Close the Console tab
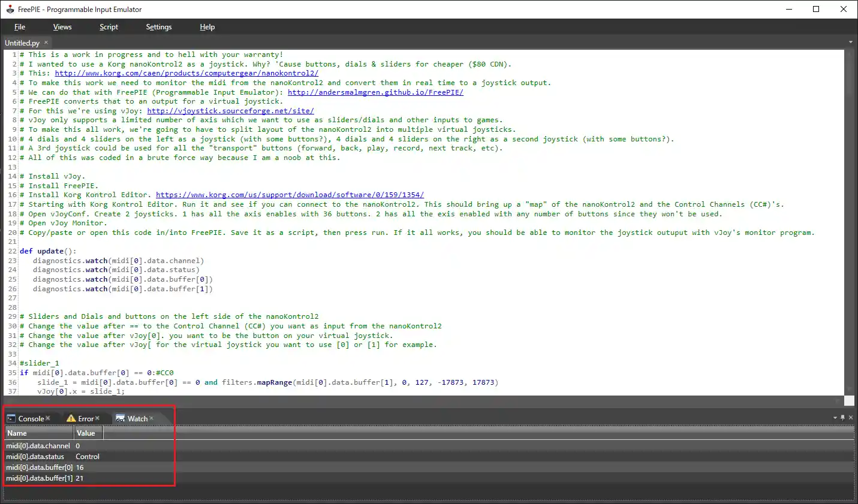Image resolution: width=858 pixels, height=504 pixels. (48, 418)
